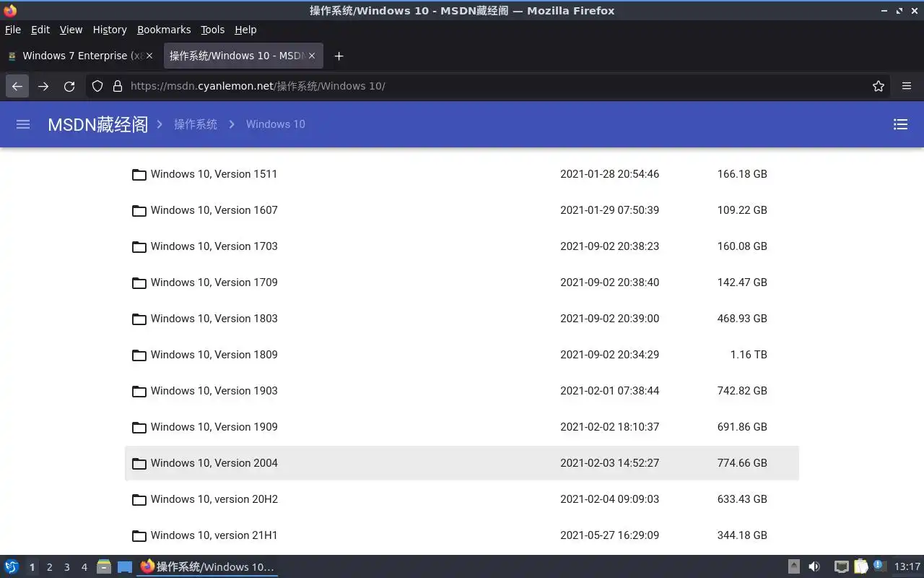Click the show desktop icon in taskbar

coord(125,566)
